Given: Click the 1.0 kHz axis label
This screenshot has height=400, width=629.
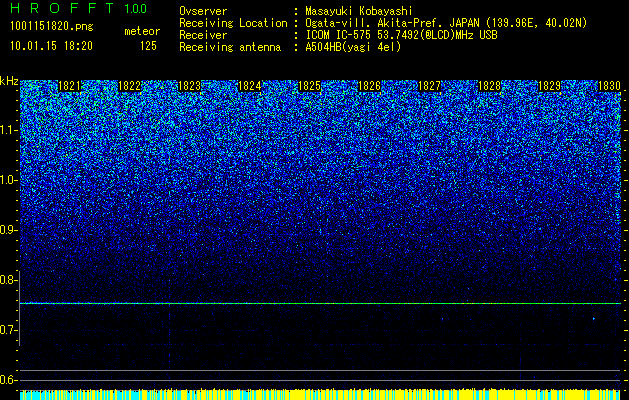Looking at the screenshot, I should 8,180.
